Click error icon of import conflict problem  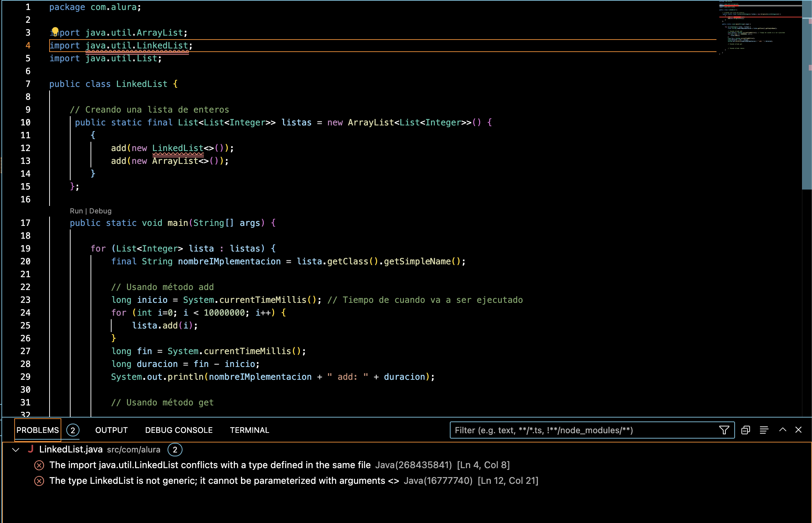tap(39, 465)
